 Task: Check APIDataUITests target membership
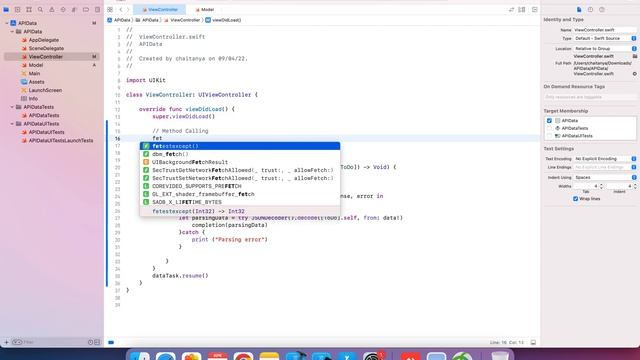click(x=549, y=136)
